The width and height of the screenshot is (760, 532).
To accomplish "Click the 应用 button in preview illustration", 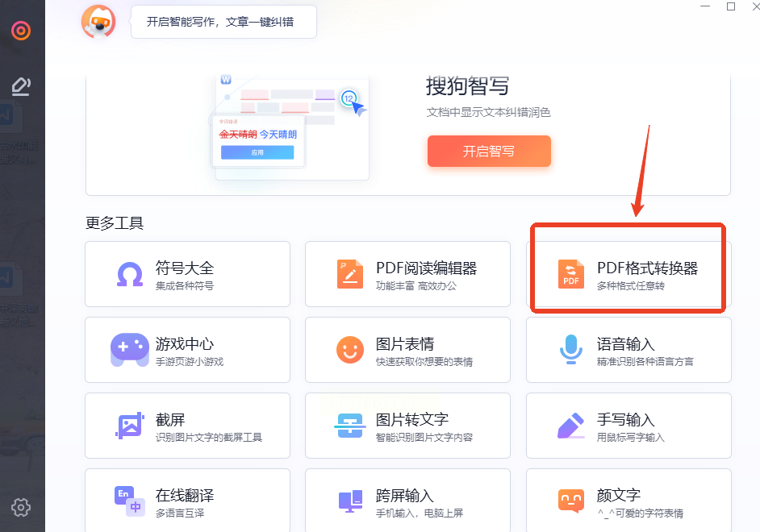I will (257, 152).
